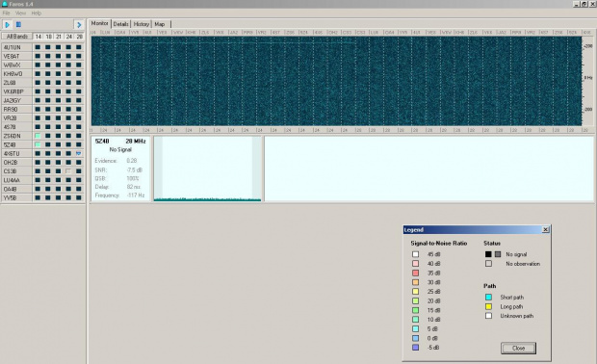Toggle the 14 band column header
This screenshot has height=364, width=597.
(x=39, y=37)
